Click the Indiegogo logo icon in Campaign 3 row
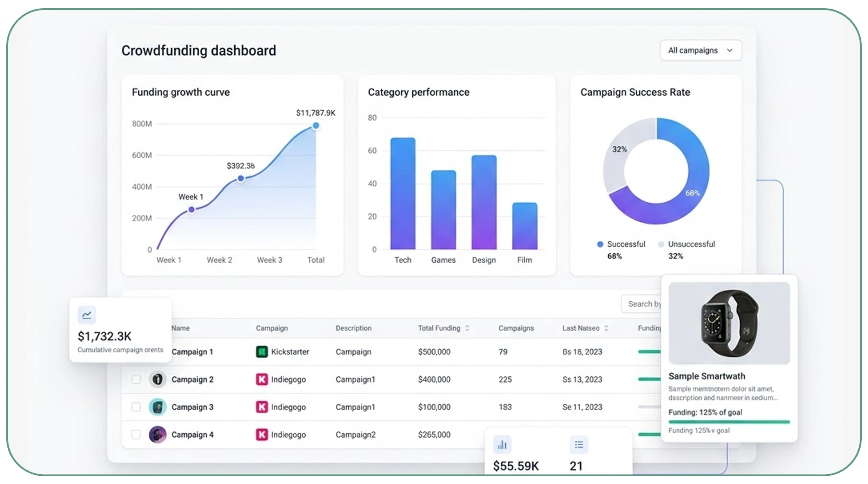Viewport: 868px width, 484px height. (x=262, y=407)
